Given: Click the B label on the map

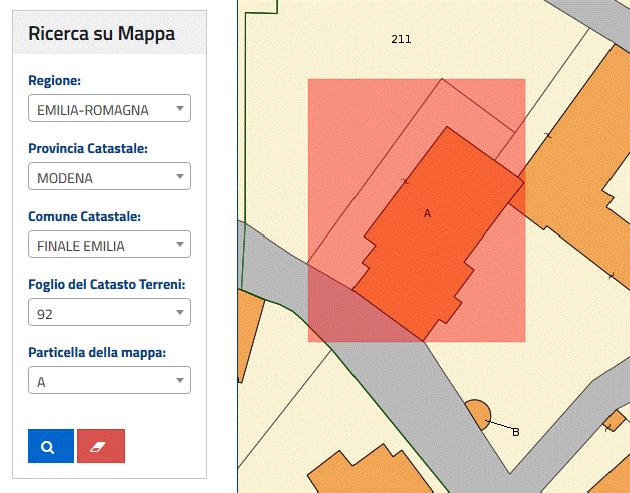Looking at the screenshot, I should [516, 432].
